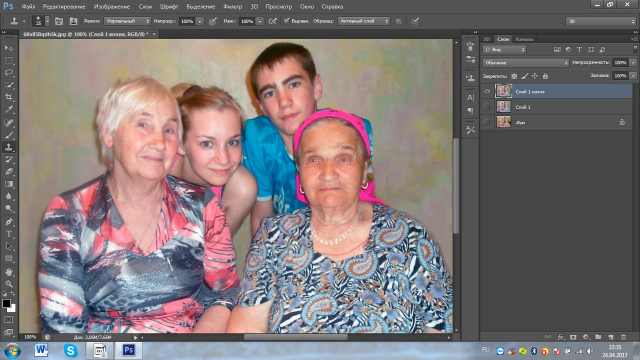
Task: Select the Crop tool
Action: pos(9,97)
